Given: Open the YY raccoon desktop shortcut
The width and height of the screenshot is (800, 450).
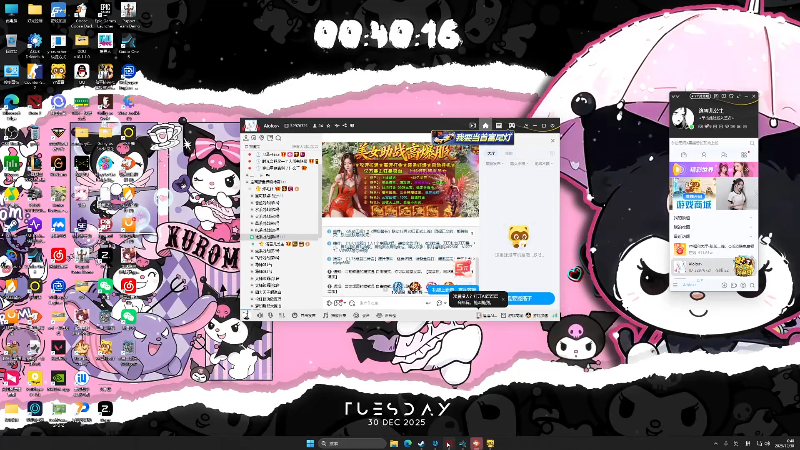Looking at the screenshot, I should coord(58,74).
